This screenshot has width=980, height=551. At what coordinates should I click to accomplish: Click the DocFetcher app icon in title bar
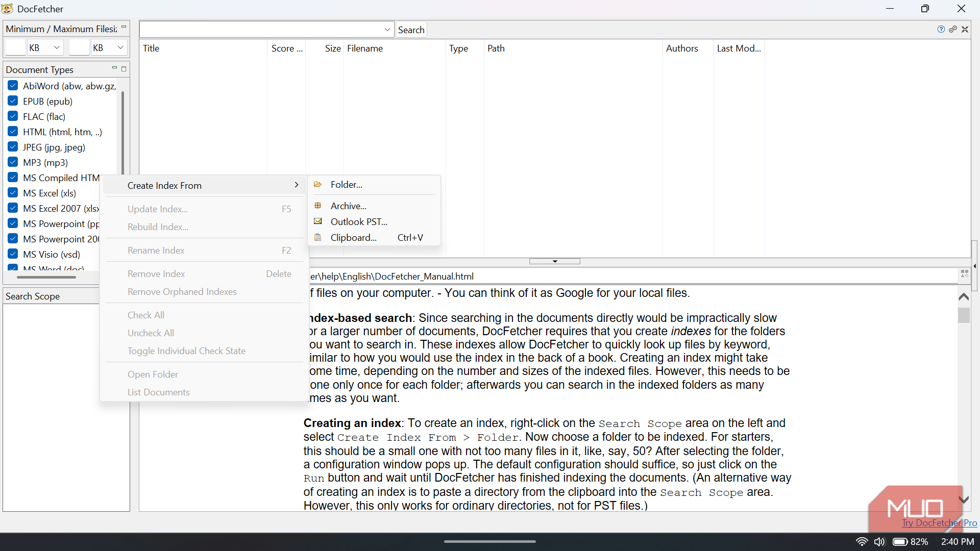(7, 9)
